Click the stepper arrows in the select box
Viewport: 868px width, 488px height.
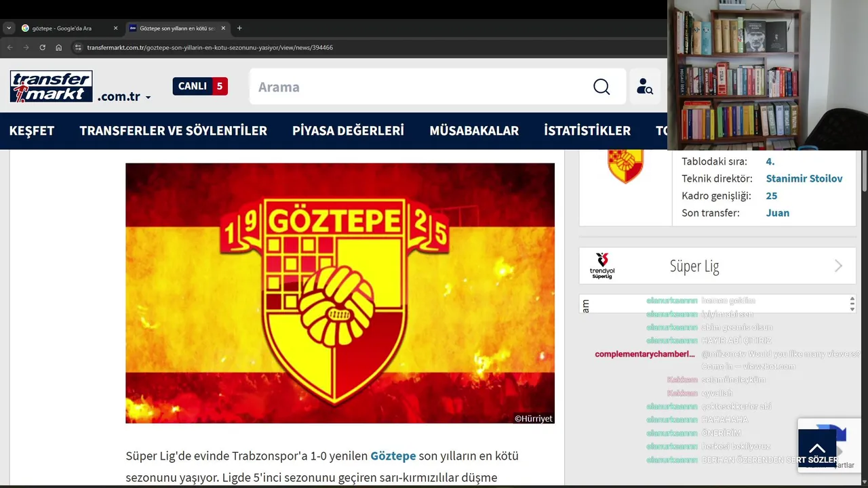click(x=852, y=304)
